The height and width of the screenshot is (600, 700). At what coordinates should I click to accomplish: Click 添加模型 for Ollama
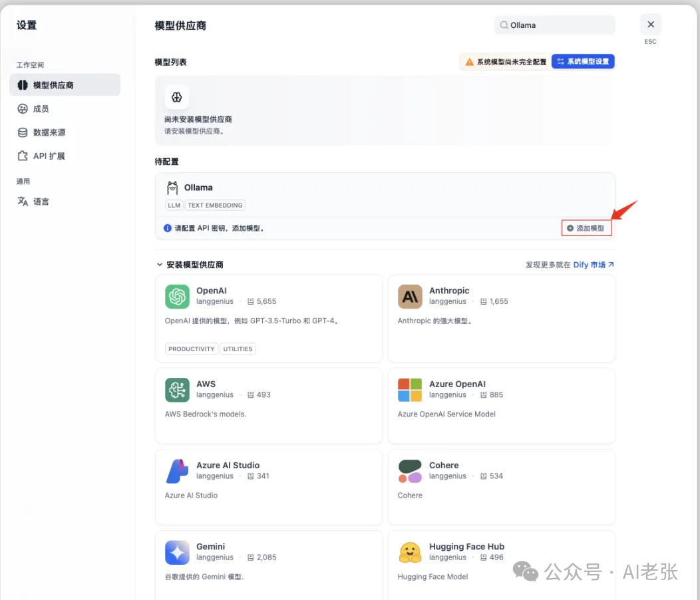click(x=586, y=228)
